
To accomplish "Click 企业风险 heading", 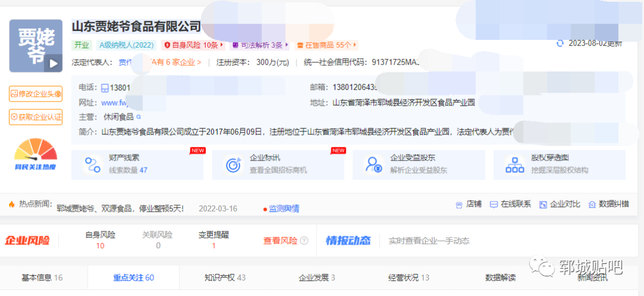I will [27, 240].
